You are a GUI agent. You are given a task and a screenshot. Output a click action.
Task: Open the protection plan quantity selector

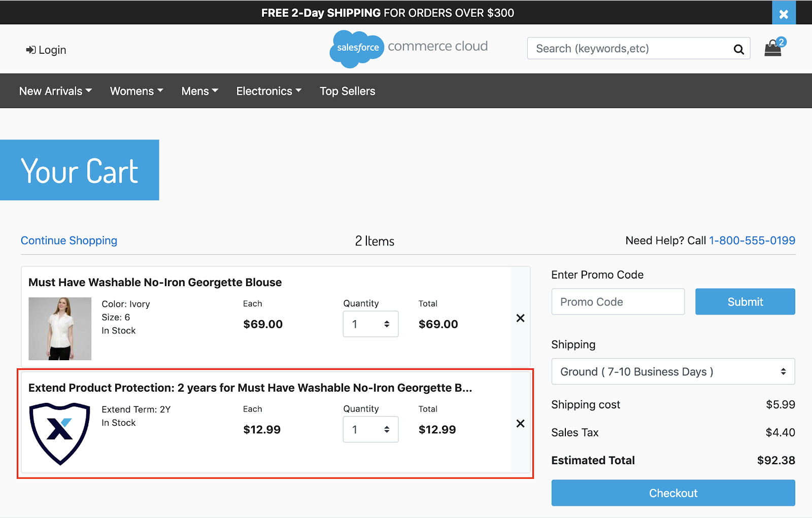click(x=370, y=429)
